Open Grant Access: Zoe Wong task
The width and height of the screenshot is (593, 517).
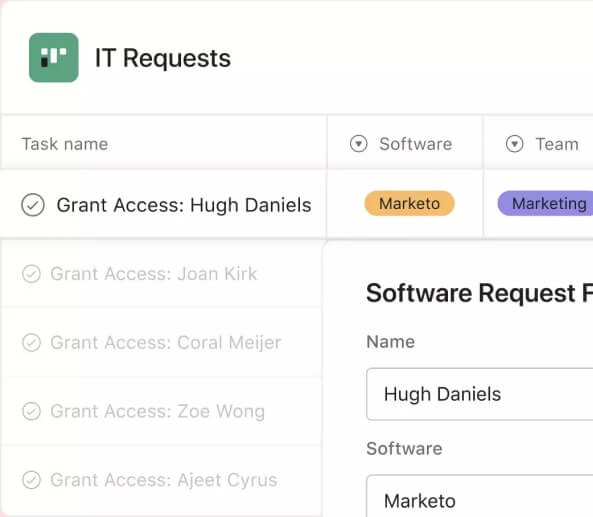(158, 411)
